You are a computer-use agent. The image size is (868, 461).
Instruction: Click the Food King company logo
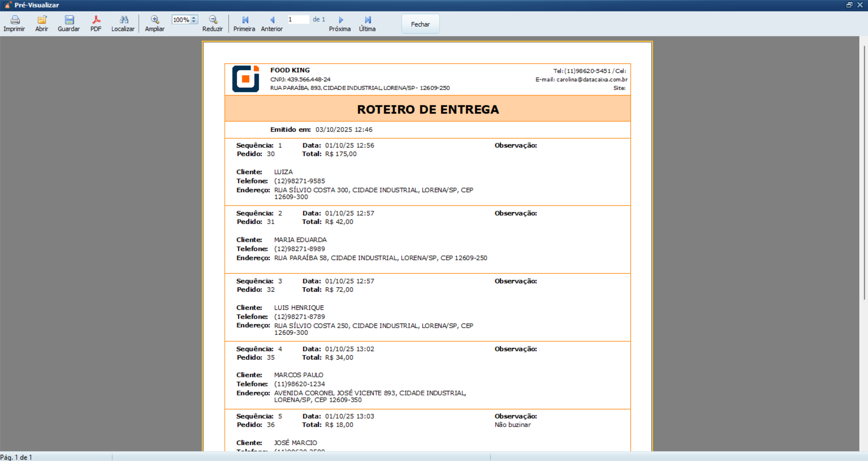(x=246, y=79)
